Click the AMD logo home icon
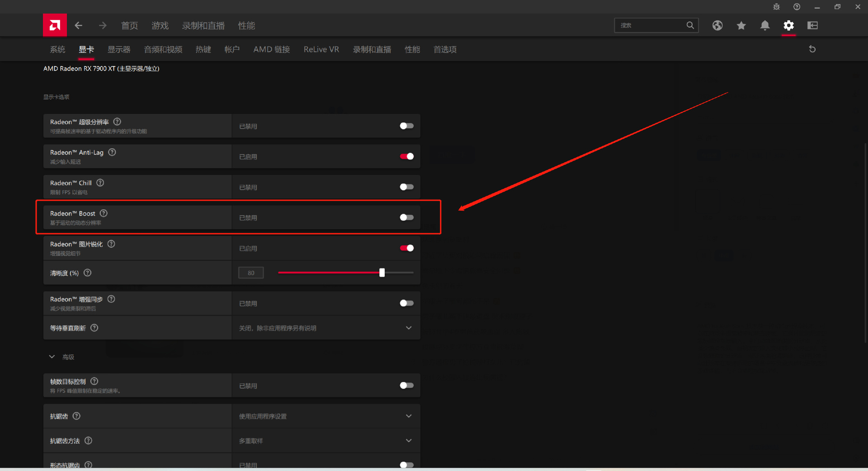Screen dimensions: 868x471 pyautogui.click(x=55, y=25)
